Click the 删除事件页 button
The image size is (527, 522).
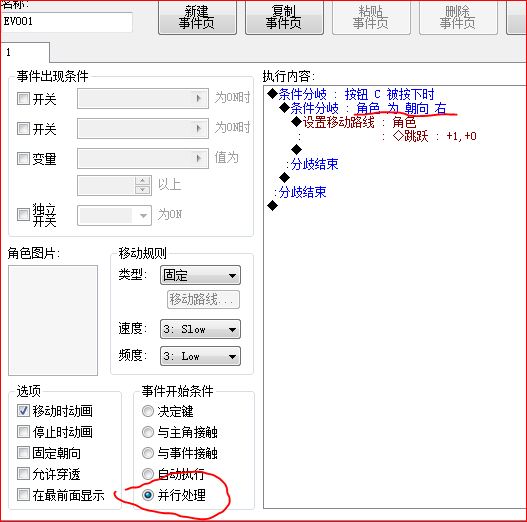(x=458, y=17)
